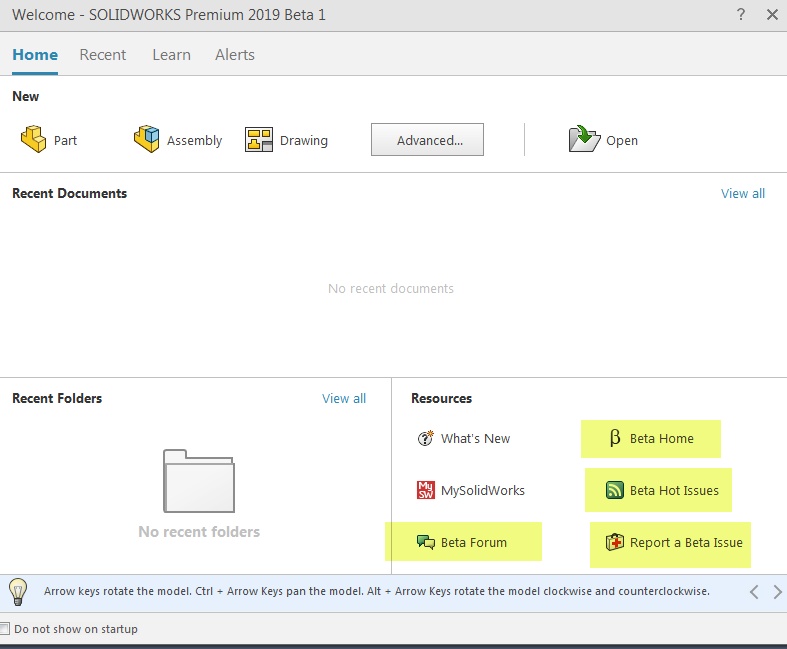Click the Recent Folders heading

coord(57,398)
